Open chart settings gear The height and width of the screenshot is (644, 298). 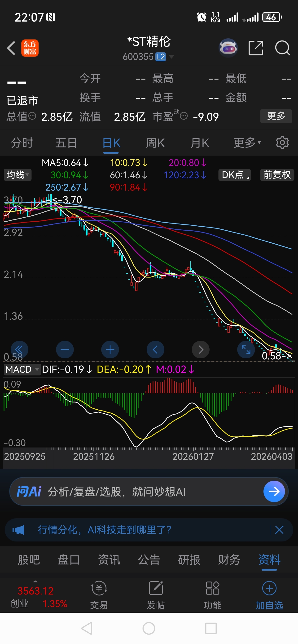tap(282, 143)
